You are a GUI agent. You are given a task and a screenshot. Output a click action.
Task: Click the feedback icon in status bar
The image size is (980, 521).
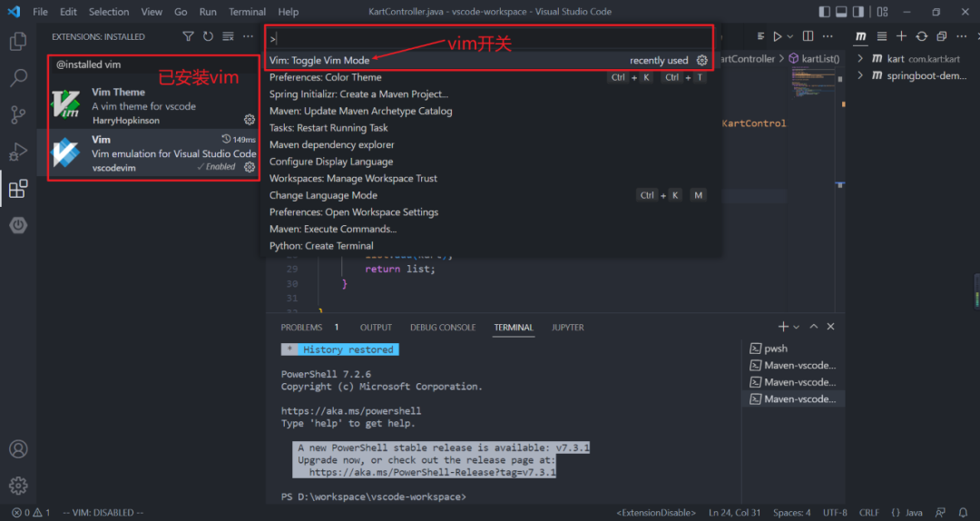[x=940, y=512]
